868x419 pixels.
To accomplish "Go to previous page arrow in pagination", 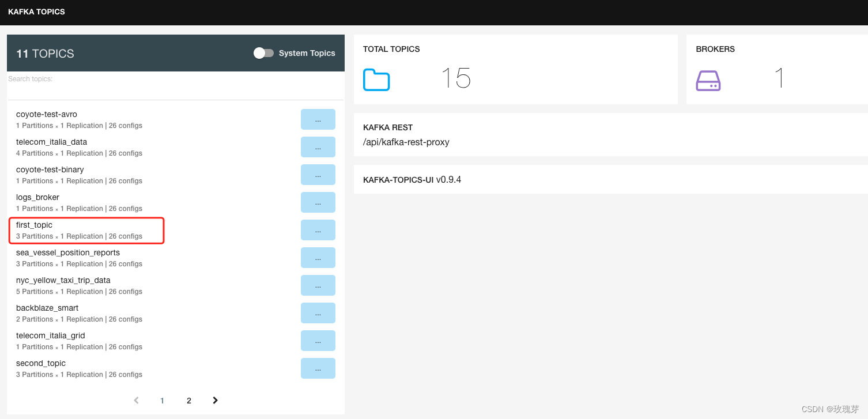I will point(136,400).
